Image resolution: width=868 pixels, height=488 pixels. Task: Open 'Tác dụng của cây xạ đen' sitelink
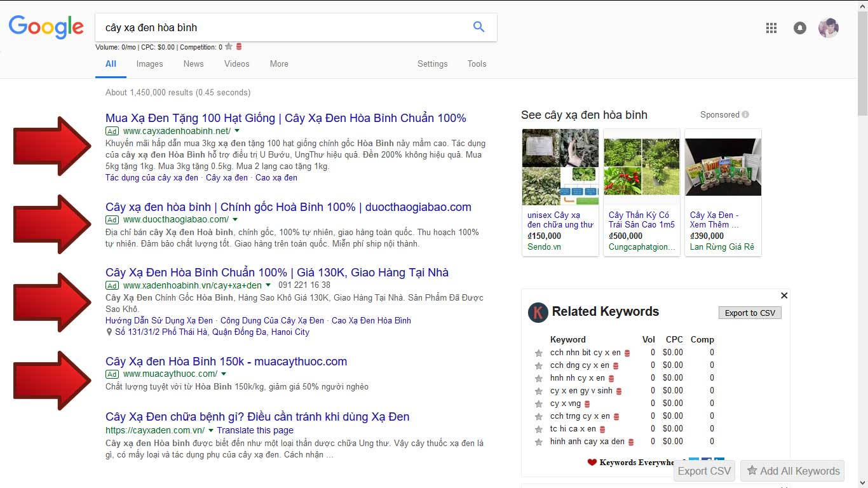click(152, 178)
